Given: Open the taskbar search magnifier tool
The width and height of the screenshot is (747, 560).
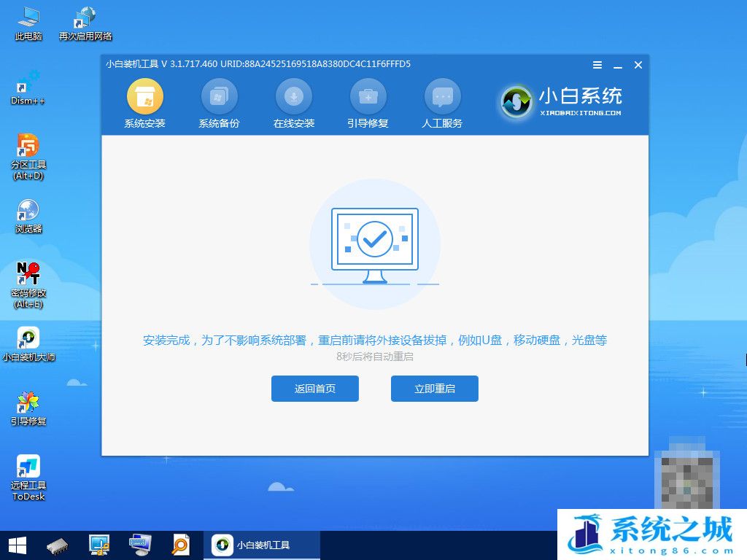Looking at the screenshot, I should click(x=181, y=545).
